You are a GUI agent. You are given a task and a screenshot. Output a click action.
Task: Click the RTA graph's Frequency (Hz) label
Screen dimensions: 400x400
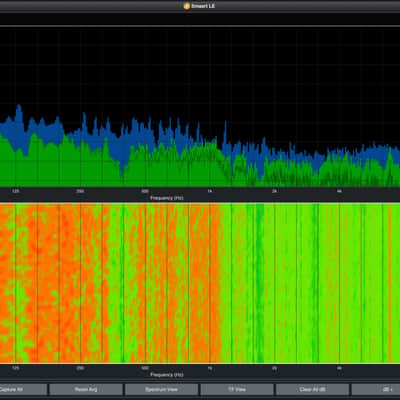tap(167, 198)
